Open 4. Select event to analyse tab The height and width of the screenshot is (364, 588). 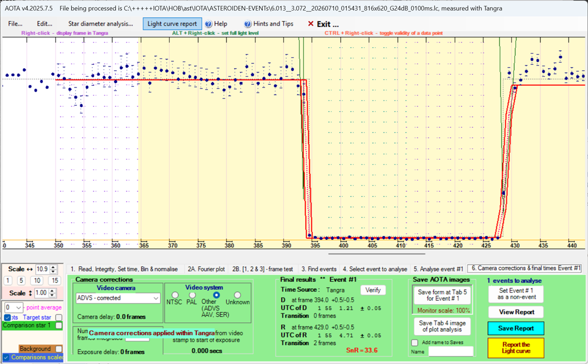point(375,269)
